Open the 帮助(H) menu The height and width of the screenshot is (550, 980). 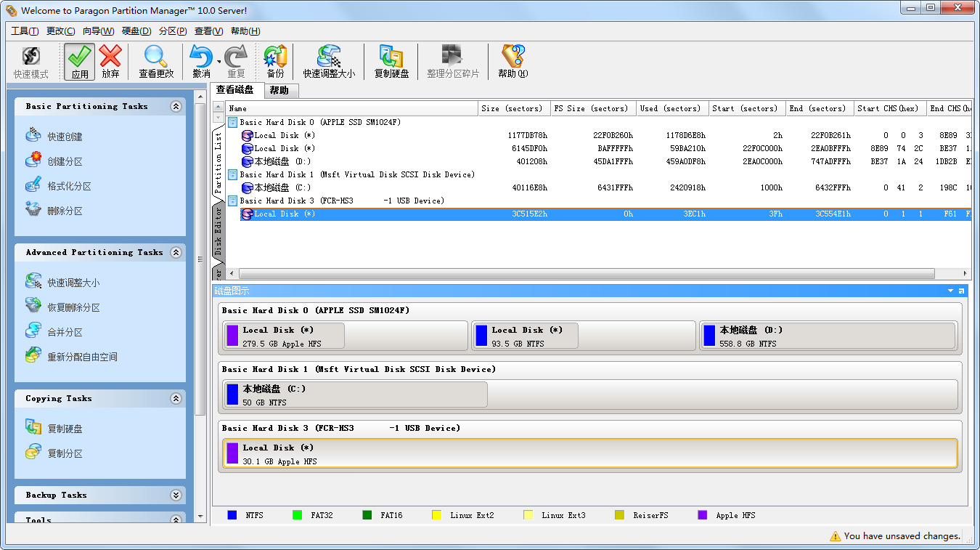coord(245,31)
